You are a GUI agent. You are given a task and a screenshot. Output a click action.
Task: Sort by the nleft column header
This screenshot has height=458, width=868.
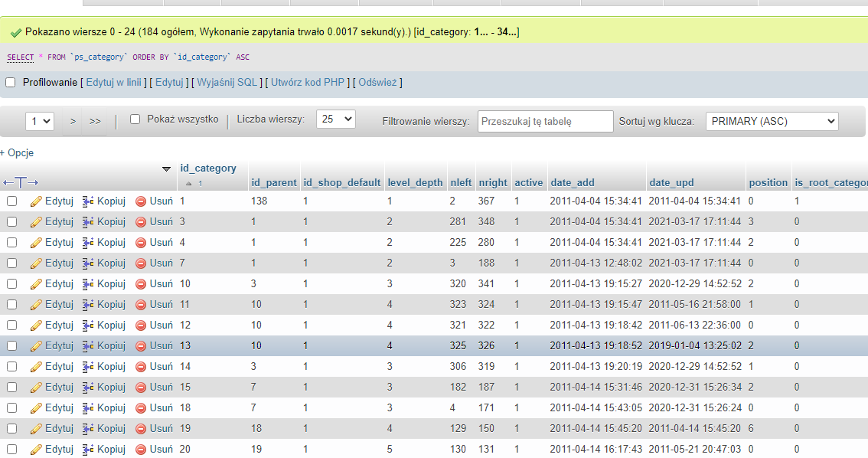tap(461, 183)
